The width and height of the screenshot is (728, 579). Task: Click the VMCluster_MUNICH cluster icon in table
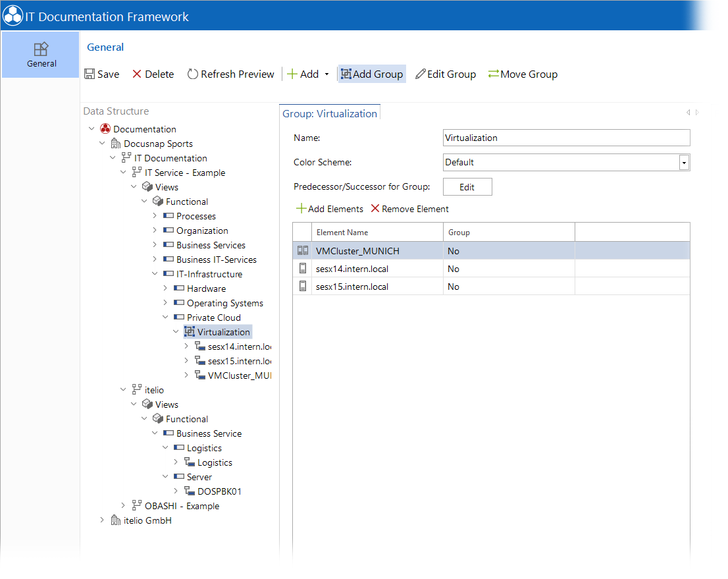[303, 250]
